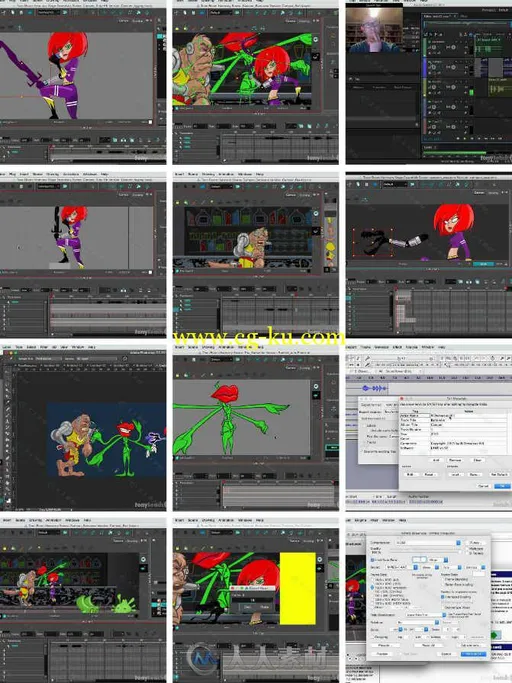Click the red timeline playhead in dark background girl window

(397, 288)
